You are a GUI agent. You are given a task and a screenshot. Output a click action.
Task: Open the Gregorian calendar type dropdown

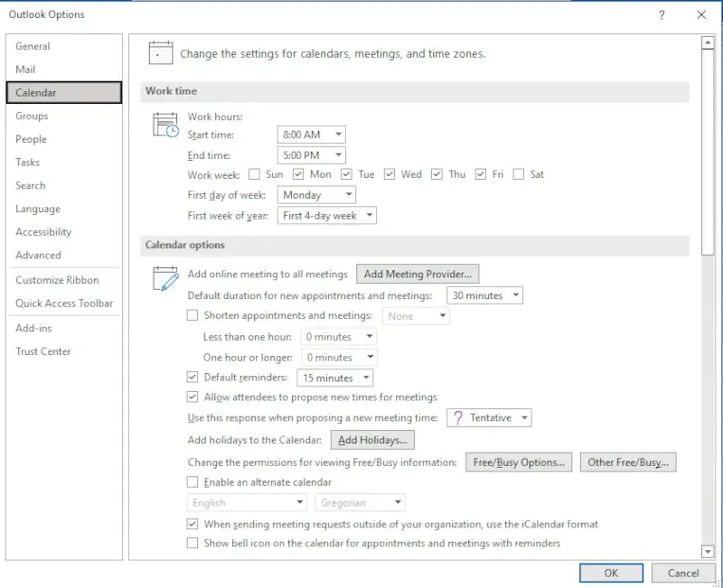click(x=360, y=502)
